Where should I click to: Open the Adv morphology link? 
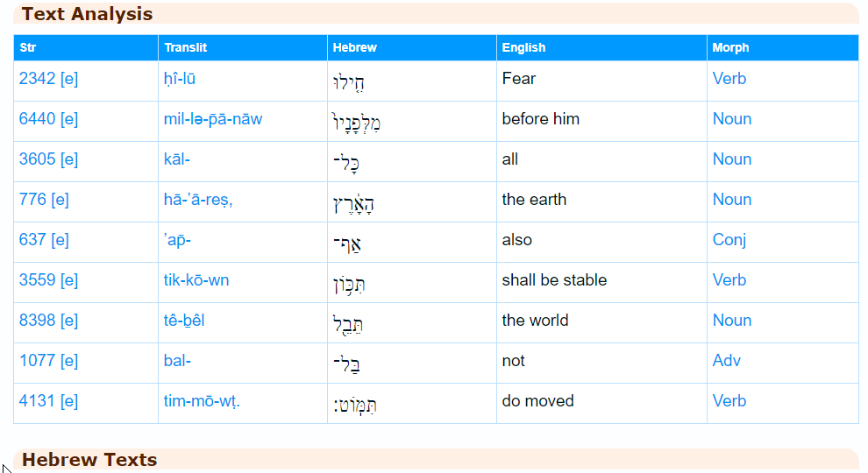click(727, 361)
